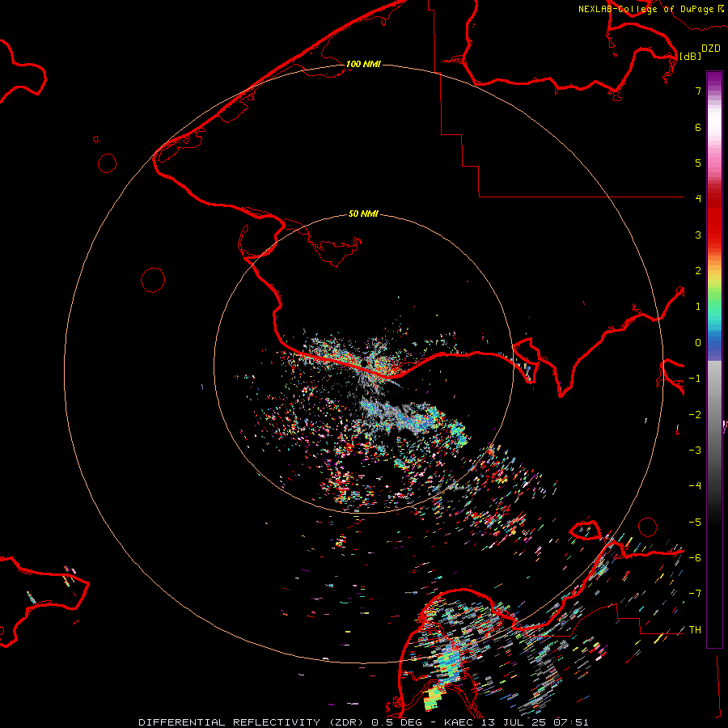Select the "07:51" time stamp in the caption
728x728 pixels.
571,722
